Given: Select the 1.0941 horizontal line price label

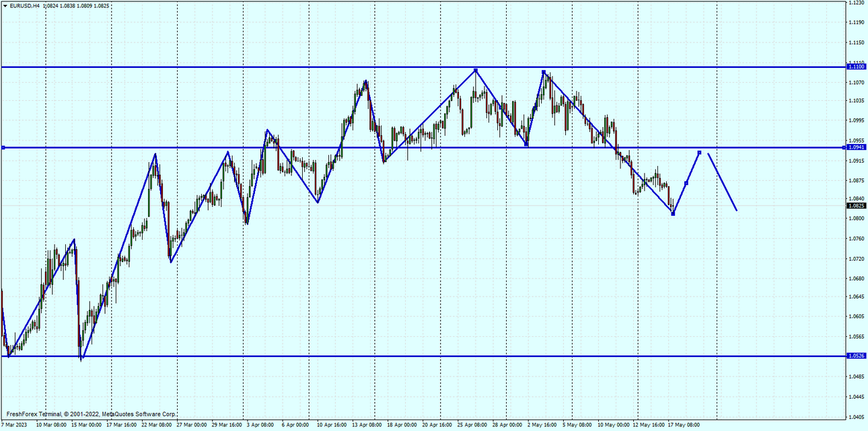Looking at the screenshot, I should click(857, 147).
